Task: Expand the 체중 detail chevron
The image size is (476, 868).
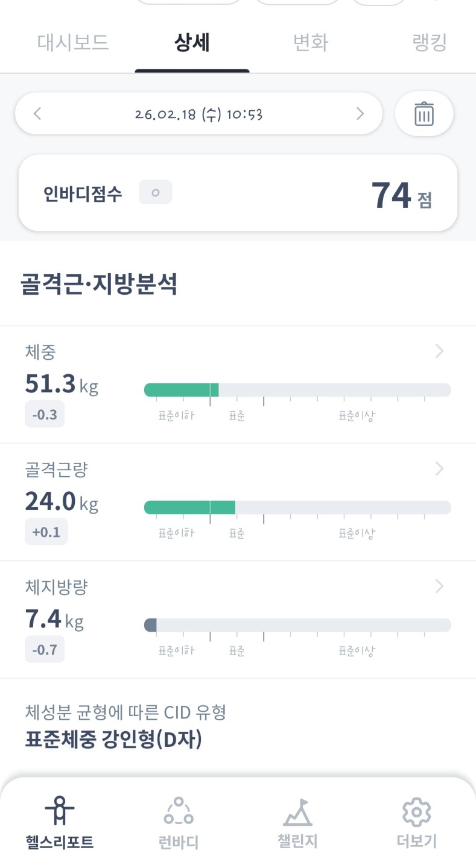Action: [x=439, y=351]
